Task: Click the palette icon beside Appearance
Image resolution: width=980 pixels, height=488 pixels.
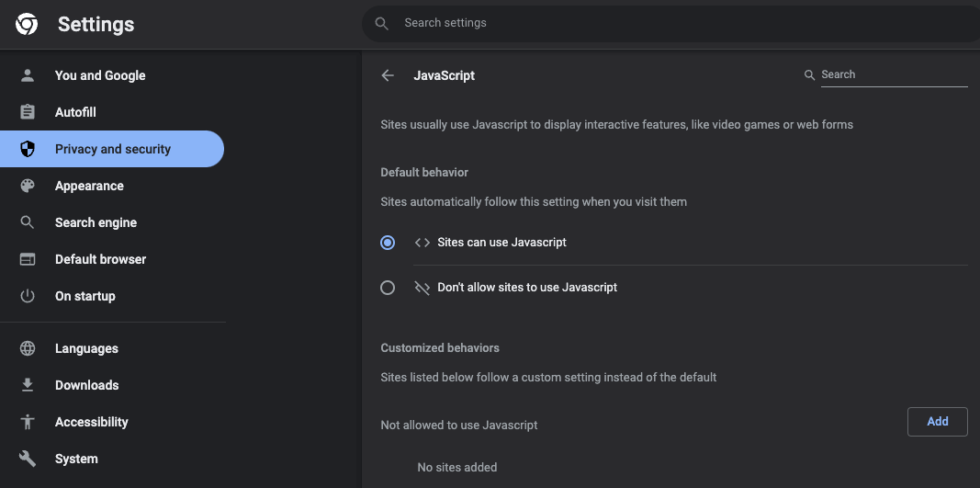Action: click(x=28, y=186)
